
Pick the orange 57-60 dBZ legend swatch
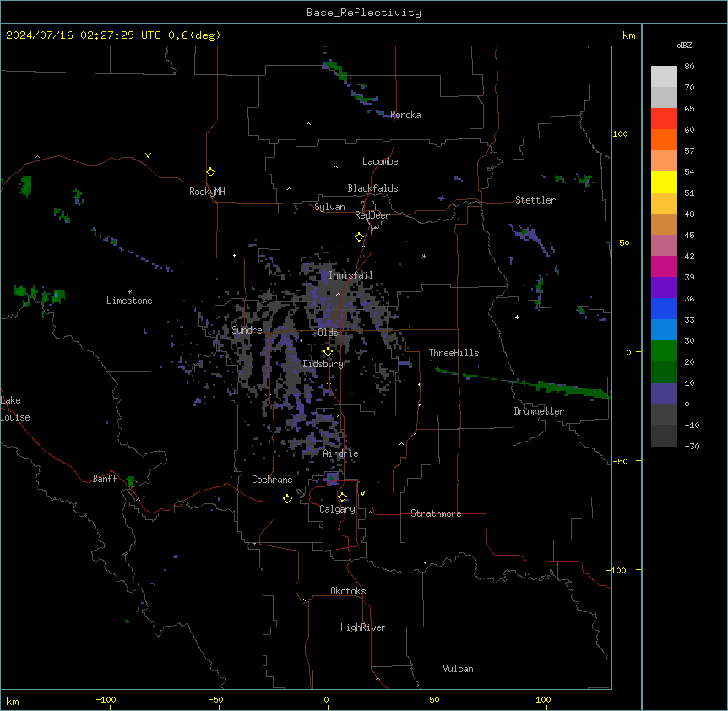coord(664,139)
